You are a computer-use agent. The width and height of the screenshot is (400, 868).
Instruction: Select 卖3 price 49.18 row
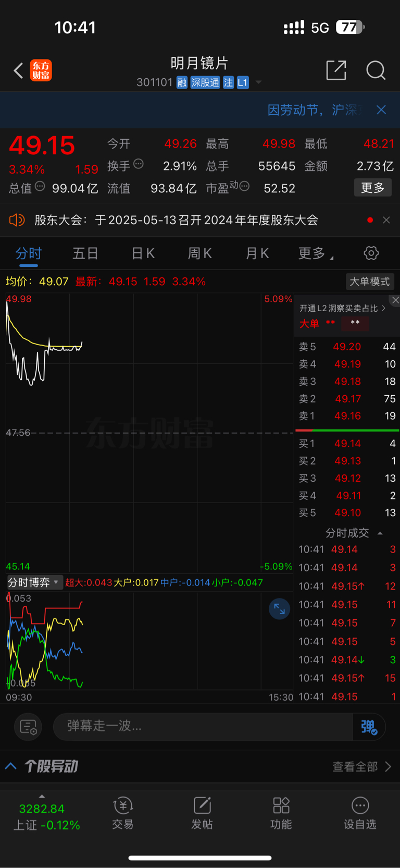click(347, 382)
